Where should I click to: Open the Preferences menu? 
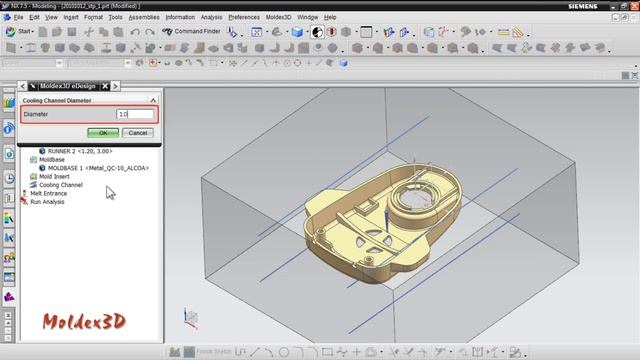click(244, 17)
